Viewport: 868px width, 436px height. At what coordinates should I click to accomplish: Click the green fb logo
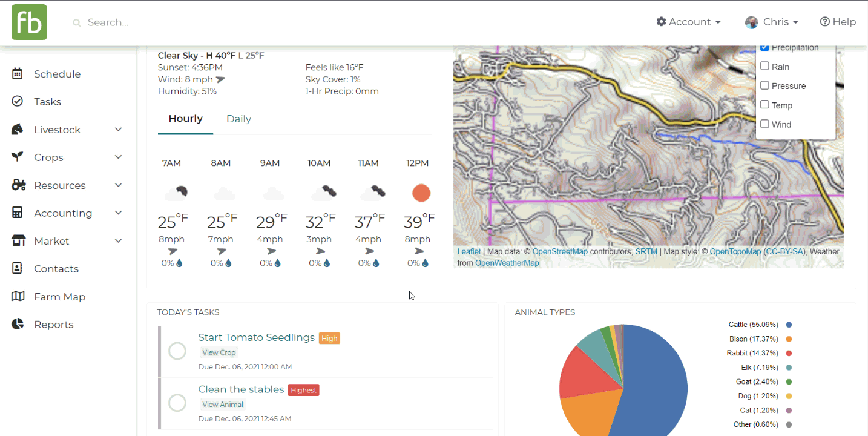point(29,22)
